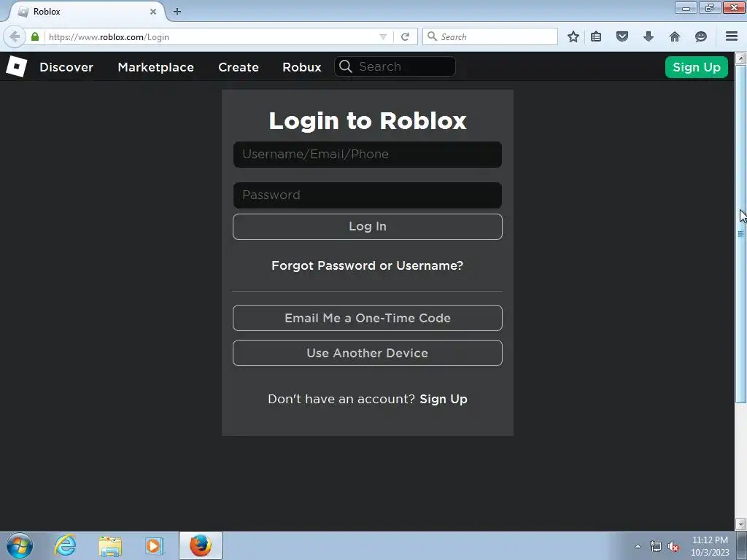The image size is (747, 560).
Task: Click the chat smiley toolbar icon
Action: point(701,36)
